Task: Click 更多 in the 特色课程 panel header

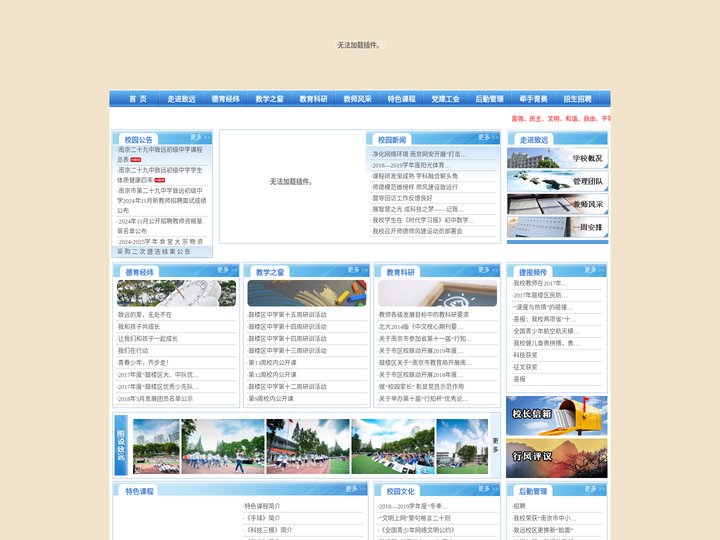Action: tap(355, 489)
